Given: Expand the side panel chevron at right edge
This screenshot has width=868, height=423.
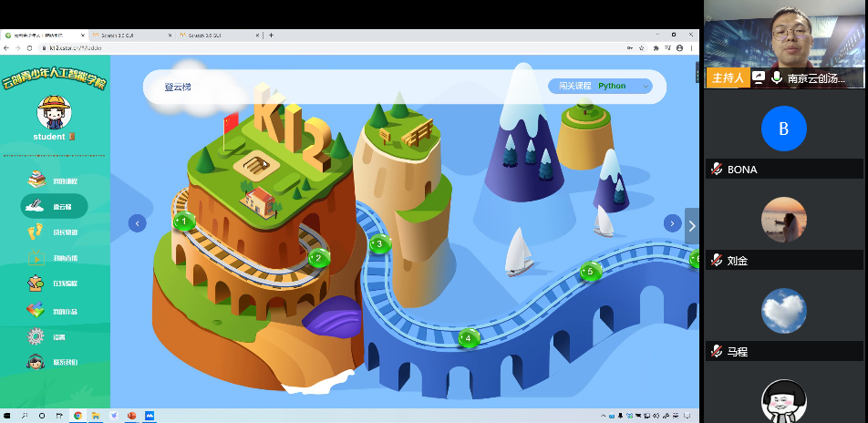Looking at the screenshot, I should [692, 226].
